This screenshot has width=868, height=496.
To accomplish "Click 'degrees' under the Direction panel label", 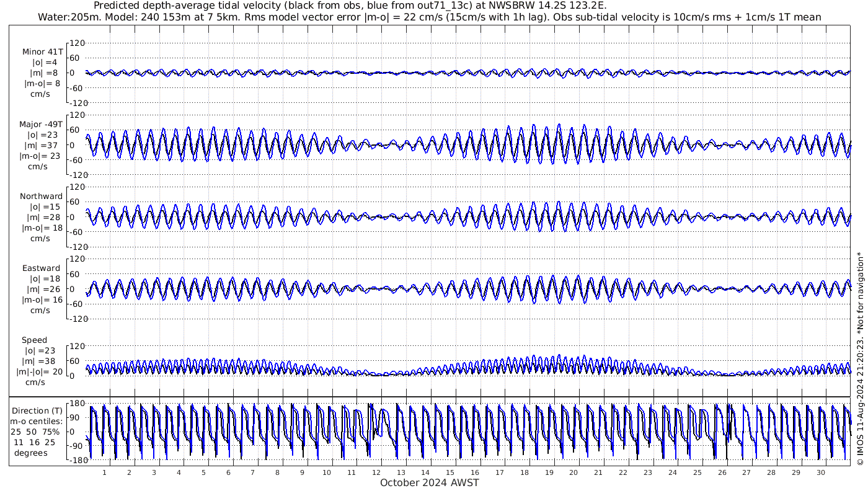I will click(x=30, y=453).
